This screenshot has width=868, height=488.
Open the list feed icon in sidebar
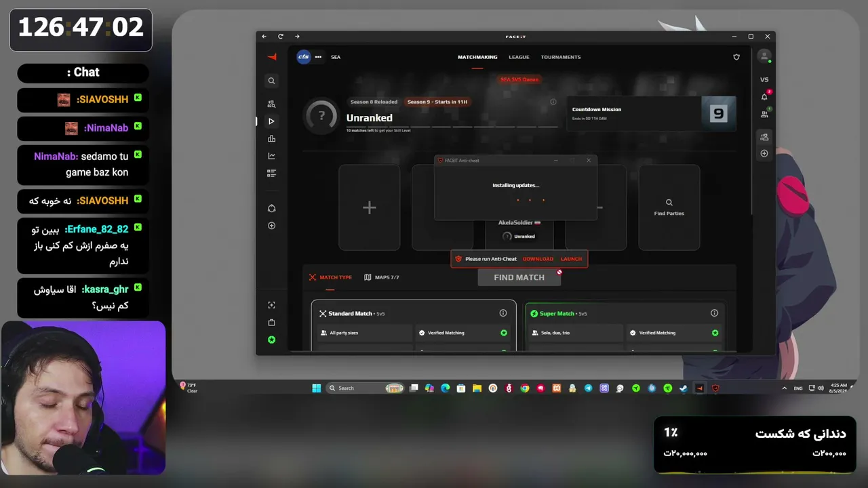tap(271, 174)
